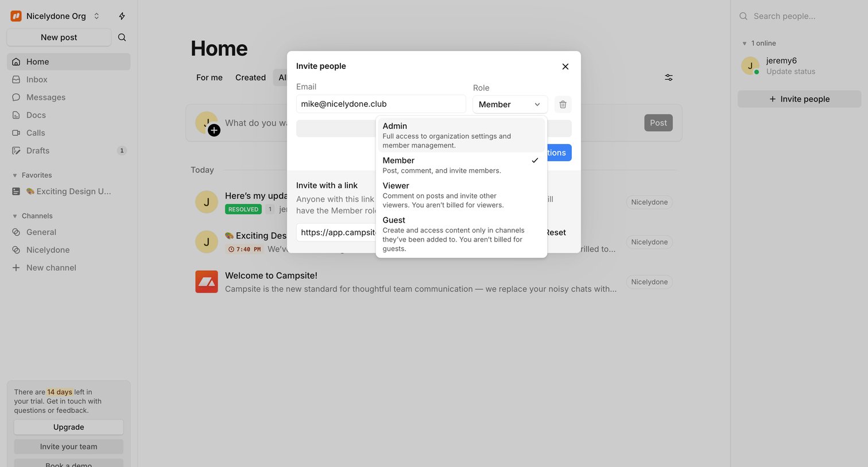Open Drafts in the sidebar

tap(68, 151)
